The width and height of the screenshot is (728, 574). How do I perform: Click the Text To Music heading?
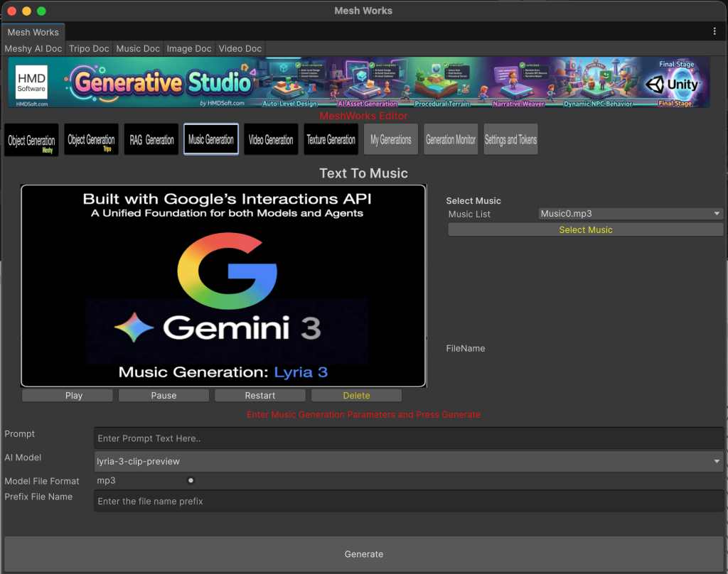tap(363, 173)
